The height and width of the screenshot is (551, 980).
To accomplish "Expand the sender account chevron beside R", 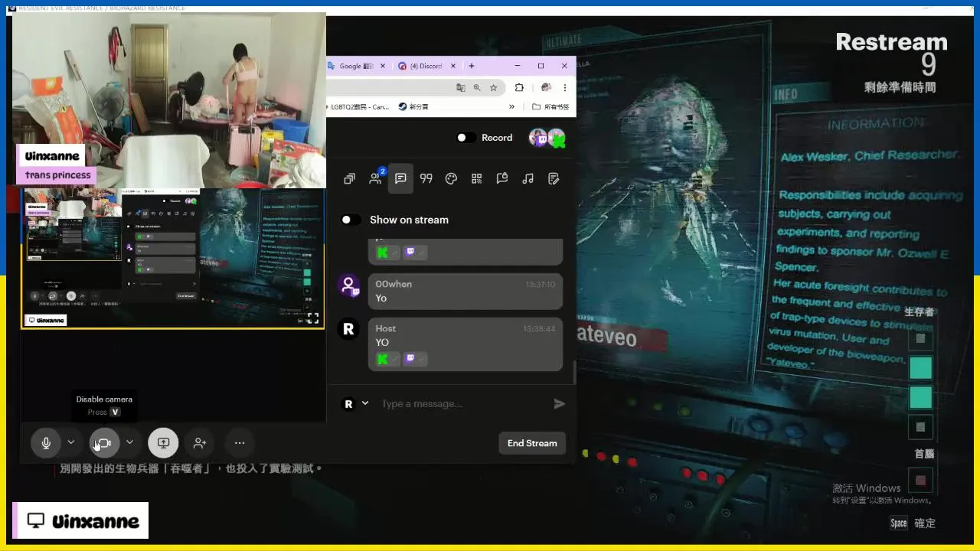I will point(365,403).
